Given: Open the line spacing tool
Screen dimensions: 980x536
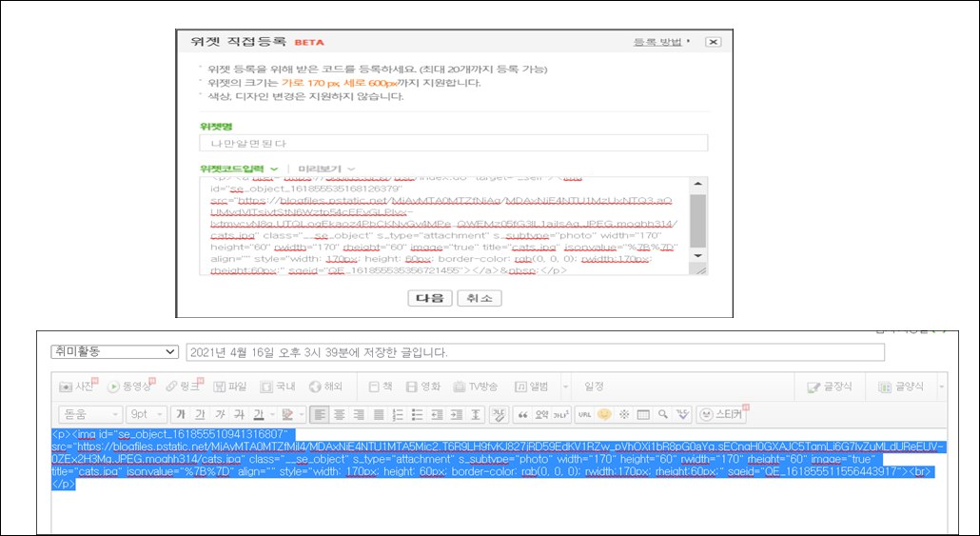Looking at the screenshot, I should click(477, 414).
